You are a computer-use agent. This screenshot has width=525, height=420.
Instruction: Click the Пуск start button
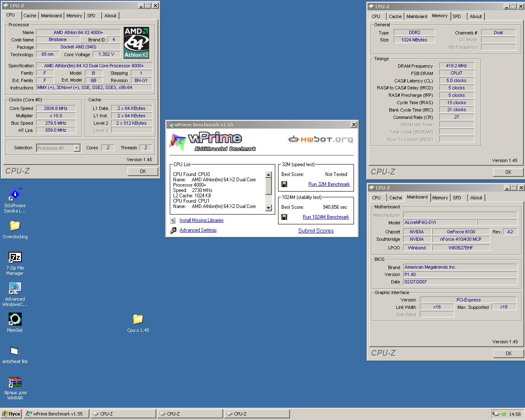click(11, 414)
